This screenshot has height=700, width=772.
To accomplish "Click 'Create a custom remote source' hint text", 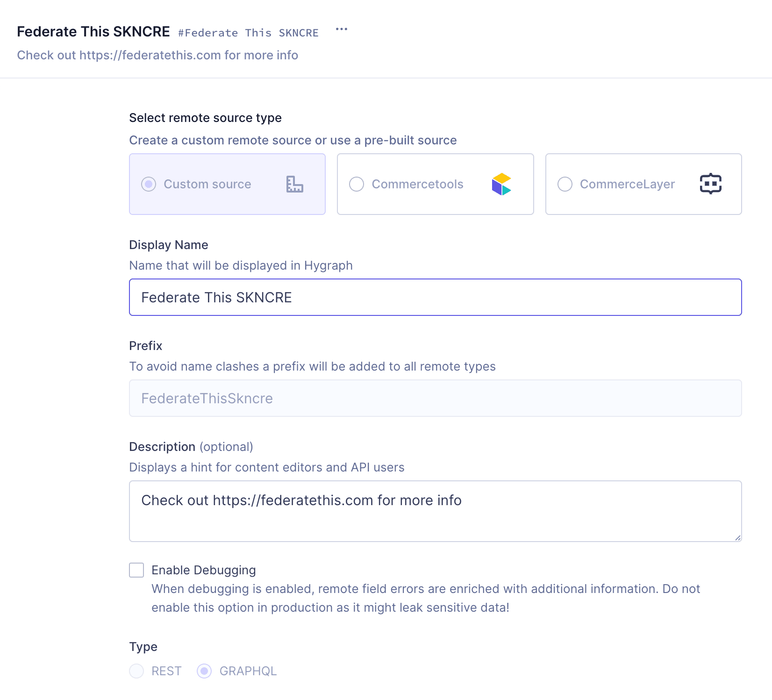I will click(x=293, y=140).
